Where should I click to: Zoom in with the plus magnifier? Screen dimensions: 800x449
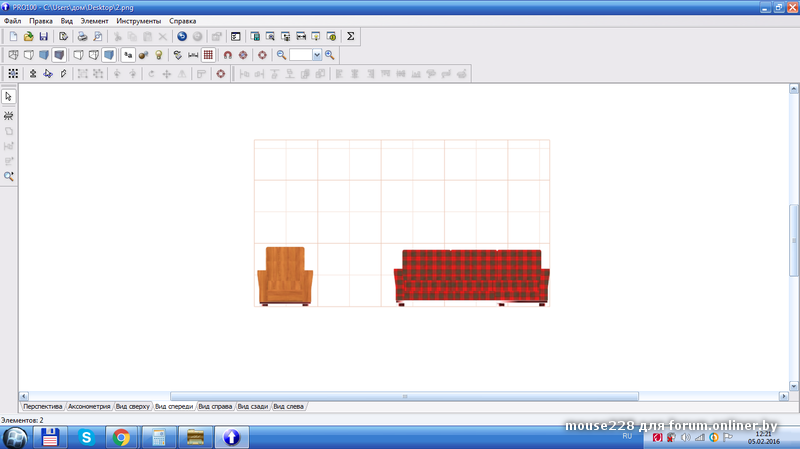click(330, 55)
